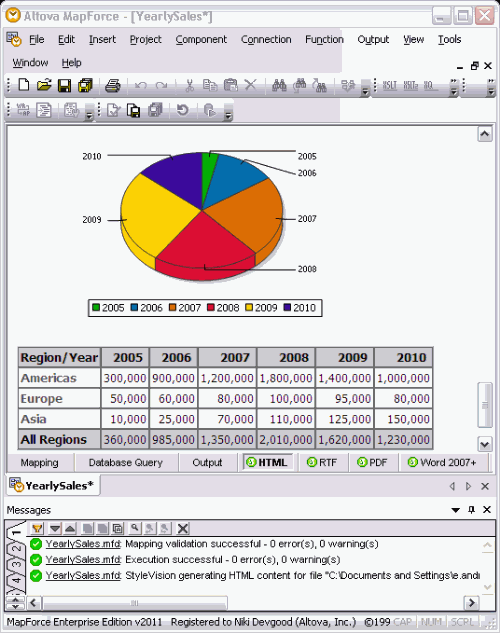This screenshot has height=633, width=500.
Task: Click the 2008 red legend swatch
Action: [211, 308]
